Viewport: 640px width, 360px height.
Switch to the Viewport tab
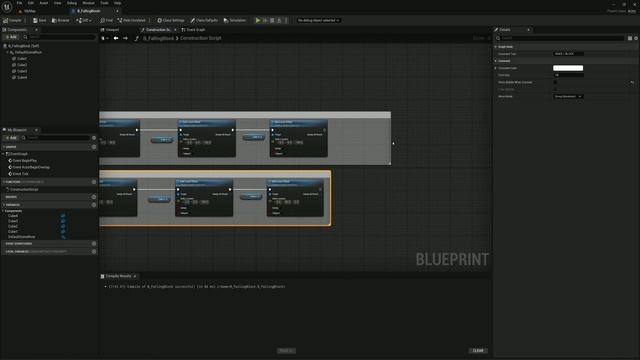[110, 30]
